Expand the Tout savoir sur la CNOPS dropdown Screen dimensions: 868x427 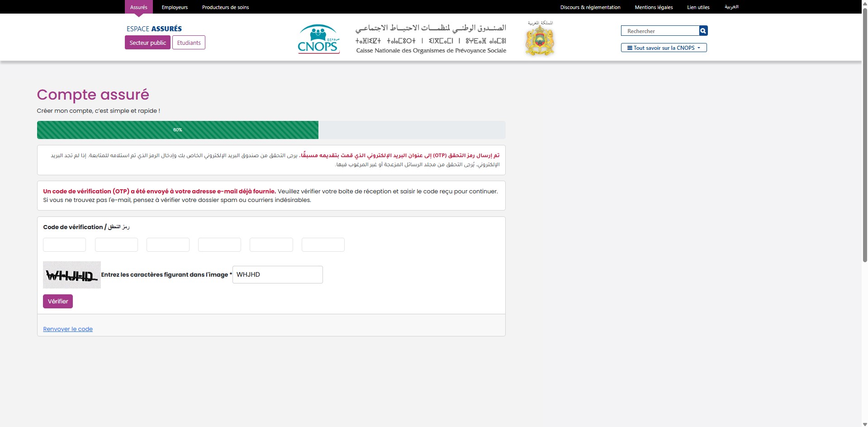[x=664, y=48]
